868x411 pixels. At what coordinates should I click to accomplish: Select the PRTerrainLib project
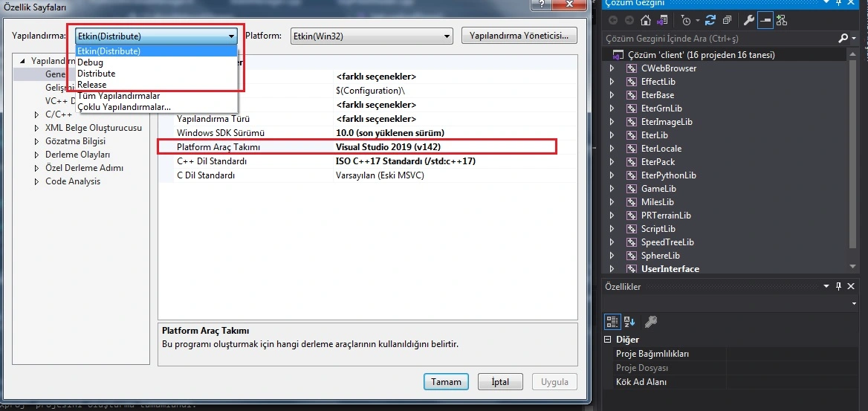click(x=666, y=215)
